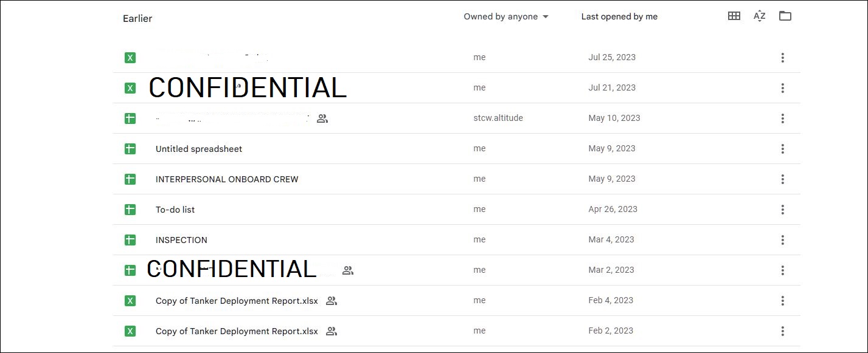Switch to grid view layout
The height and width of the screenshot is (353, 868).
734,16
